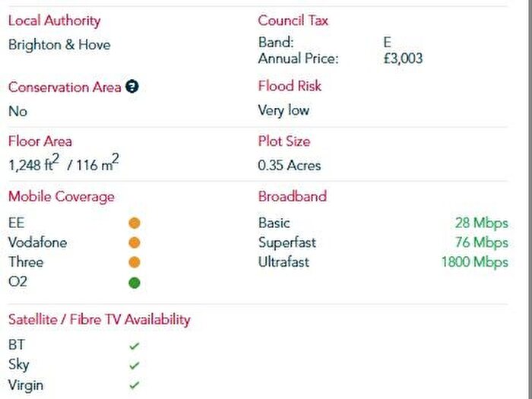This screenshot has height=399, width=532.
Task: Click the Local Authority heading
Action: [x=54, y=21]
